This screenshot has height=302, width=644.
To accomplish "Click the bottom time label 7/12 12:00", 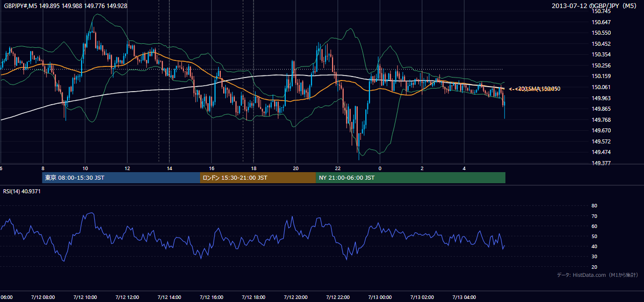I will pos(126,297).
